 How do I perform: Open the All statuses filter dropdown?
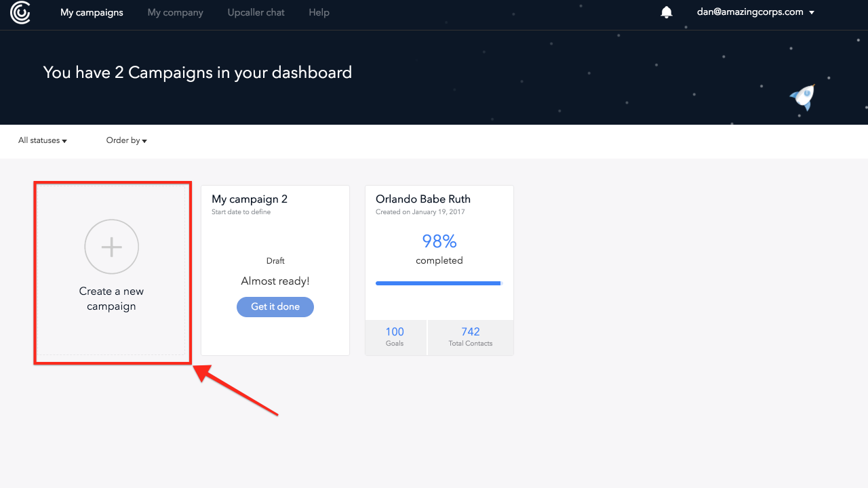click(x=43, y=140)
